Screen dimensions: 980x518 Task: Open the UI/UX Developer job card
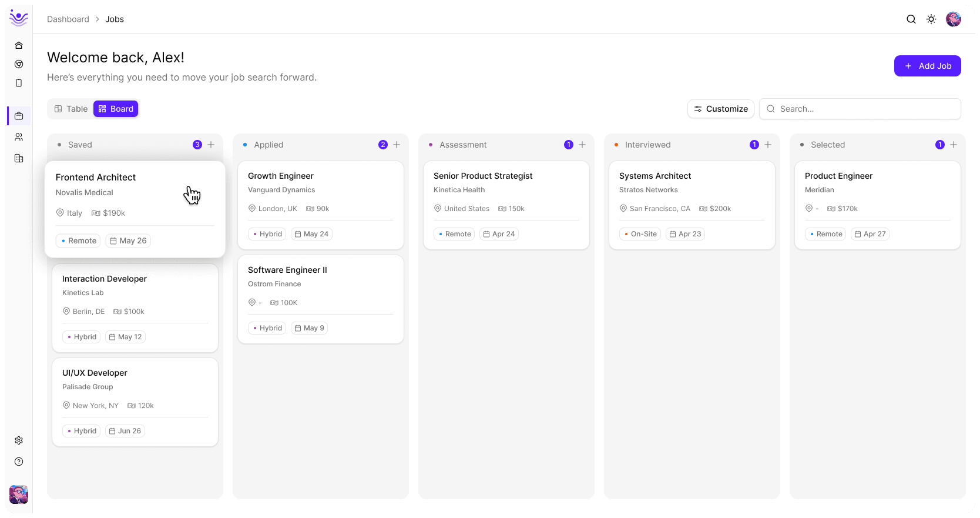(135, 402)
